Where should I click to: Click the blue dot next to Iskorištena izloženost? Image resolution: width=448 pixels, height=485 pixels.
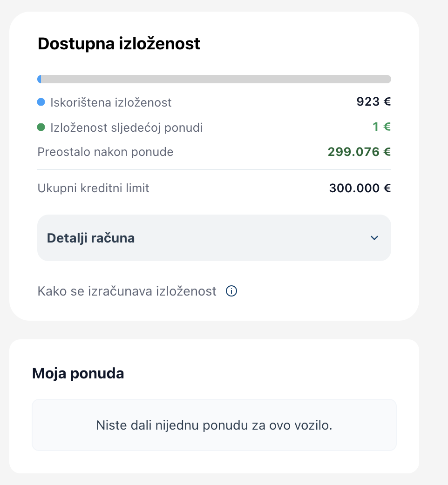41,102
